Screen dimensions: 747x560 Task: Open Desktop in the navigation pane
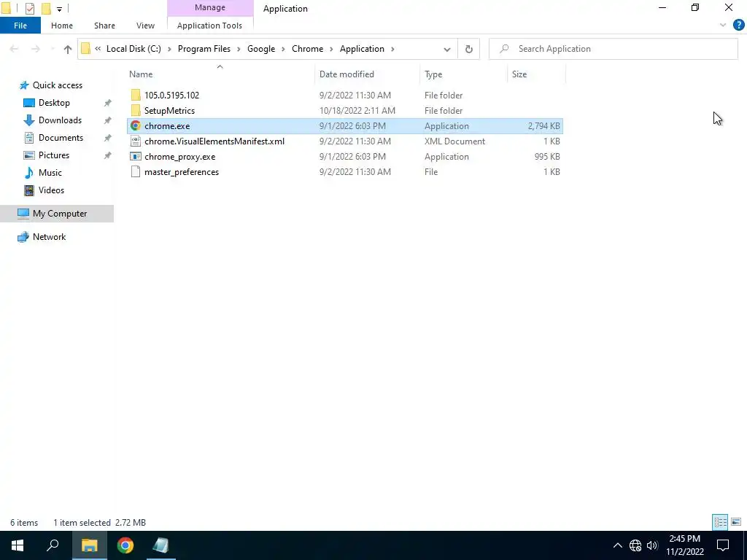54,103
